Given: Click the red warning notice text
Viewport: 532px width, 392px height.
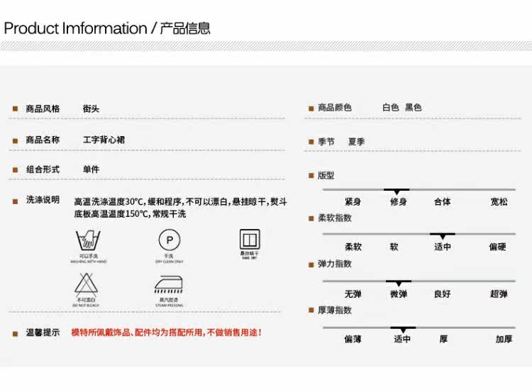Looking at the screenshot, I should point(166,332).
